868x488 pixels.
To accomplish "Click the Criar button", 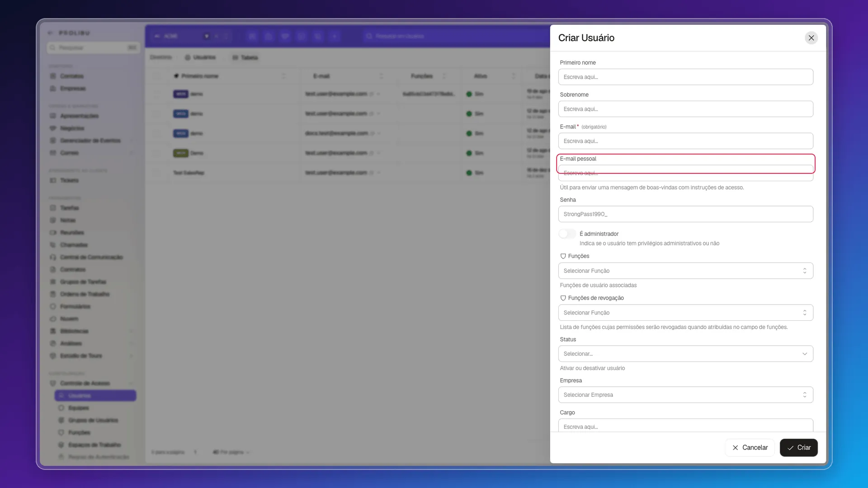I will click(798, 448).
